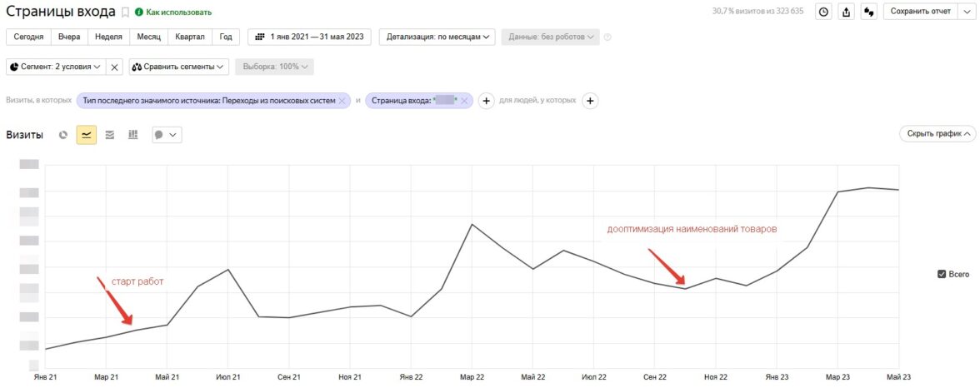Remove the Страница входа condition

[x=463, y=101]
